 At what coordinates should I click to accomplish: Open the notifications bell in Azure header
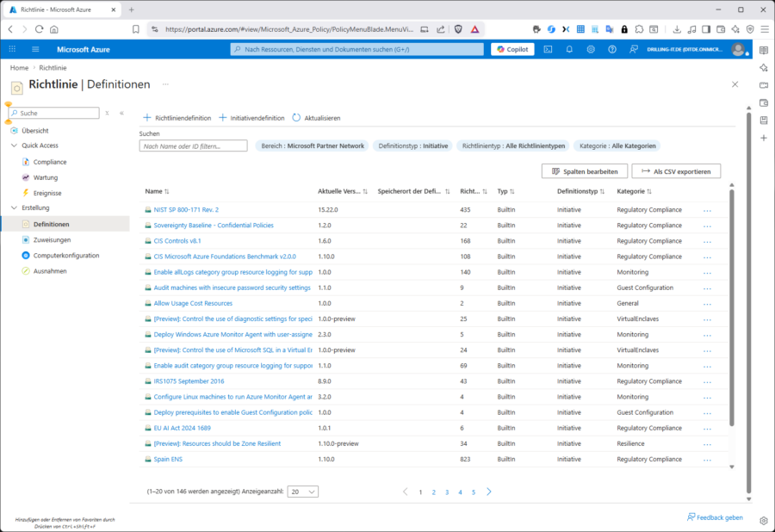point(569,49)
